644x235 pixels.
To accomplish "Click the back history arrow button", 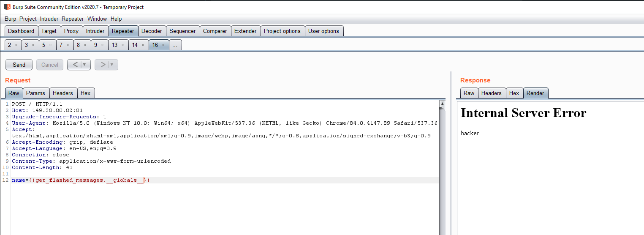I will pyautogui.click(x=75, y=65).
